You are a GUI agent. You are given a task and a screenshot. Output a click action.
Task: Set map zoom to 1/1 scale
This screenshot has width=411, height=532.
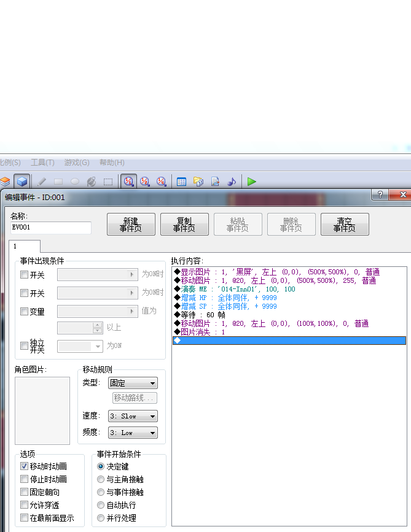(128, 182)
